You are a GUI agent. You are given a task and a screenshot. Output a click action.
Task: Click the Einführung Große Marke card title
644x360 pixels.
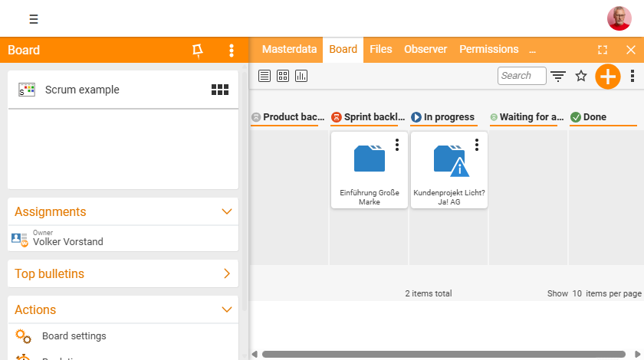(370, 198)
